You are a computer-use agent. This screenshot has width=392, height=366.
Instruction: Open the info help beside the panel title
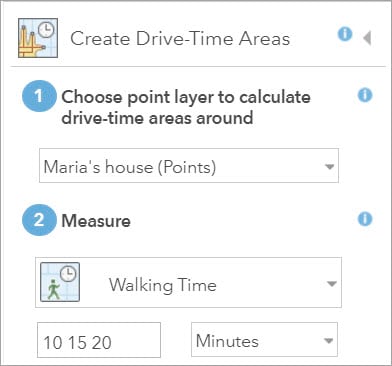345,34
